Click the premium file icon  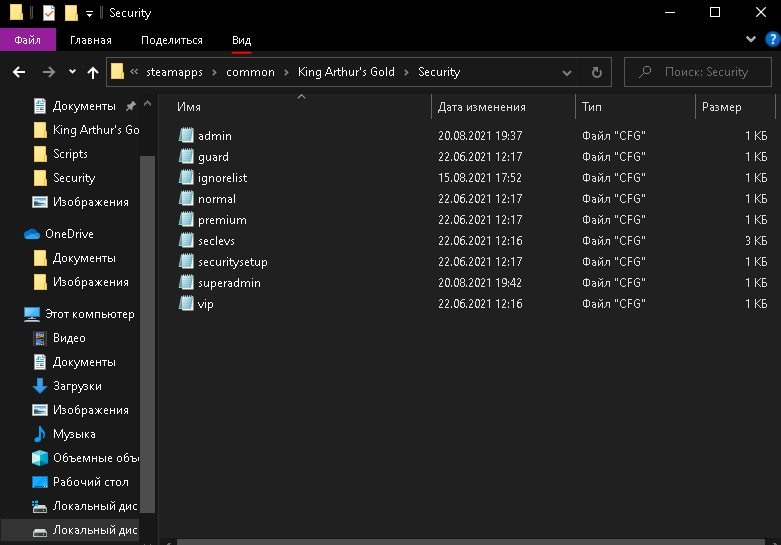[186, 219]
